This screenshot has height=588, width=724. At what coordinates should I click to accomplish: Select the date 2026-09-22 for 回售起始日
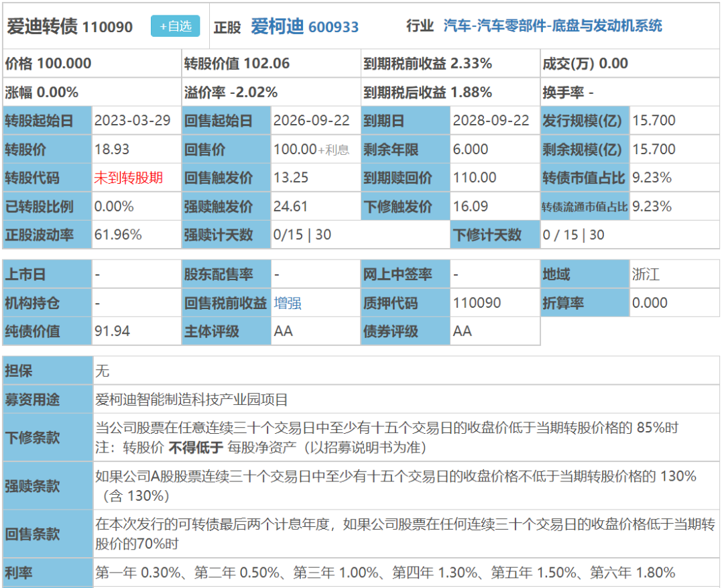click(x=312, y=121)
